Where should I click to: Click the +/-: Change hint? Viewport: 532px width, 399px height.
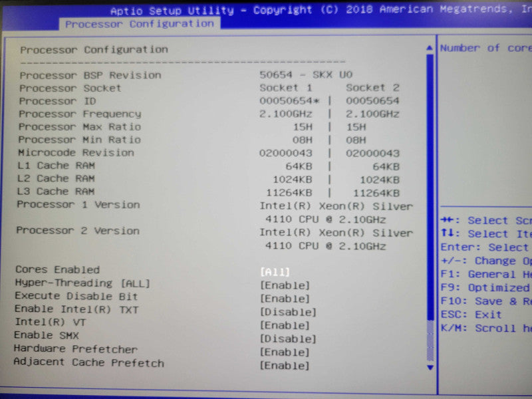tap(486, 261)
